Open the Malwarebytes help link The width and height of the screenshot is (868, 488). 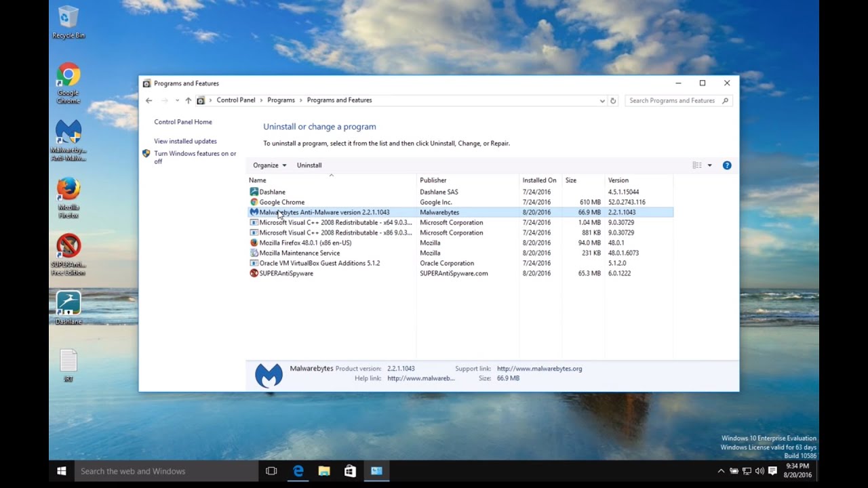point(420,378)
